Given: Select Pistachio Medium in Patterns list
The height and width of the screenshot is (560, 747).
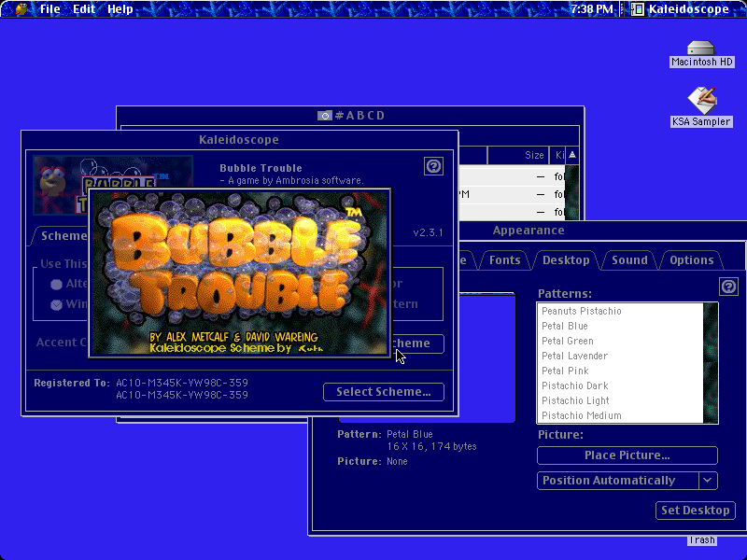Looking at the screenshot, I should [x=620, y=415].
